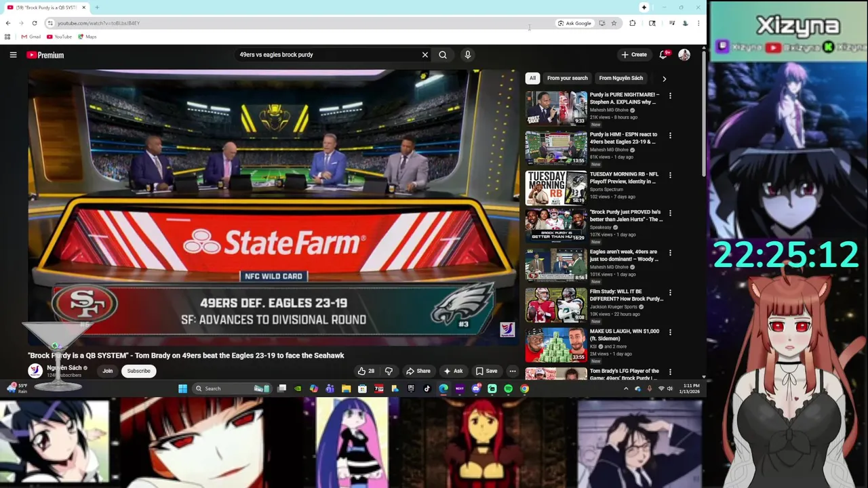
Task: Open volume control in system tray
Action: 670,388
